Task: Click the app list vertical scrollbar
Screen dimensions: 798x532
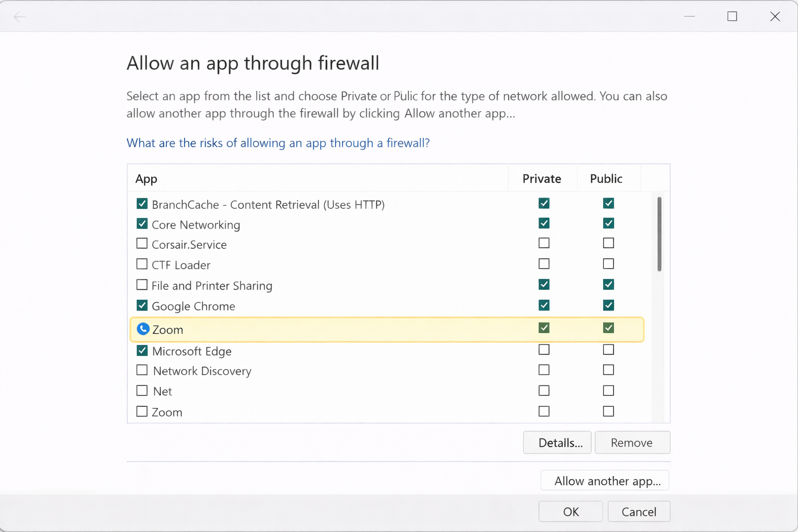Action: point(659,234)
